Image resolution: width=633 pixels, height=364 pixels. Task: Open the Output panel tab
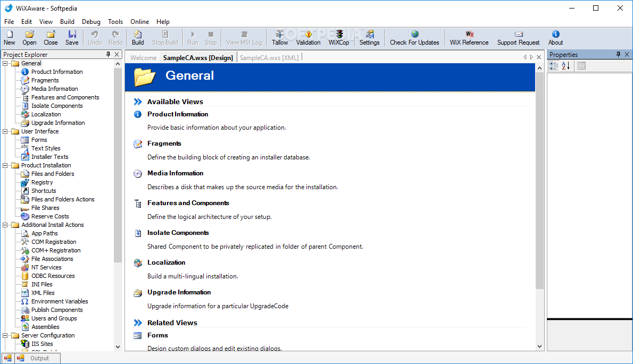[x=39, y=358]
